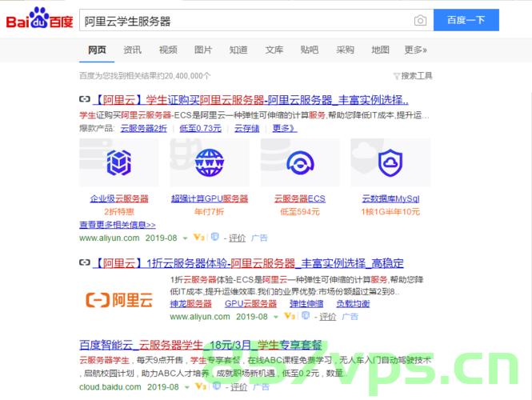Click the WWW globe GPU server icon
The image size is (532, 400).
pyautogui.click(x=210, y=163)
